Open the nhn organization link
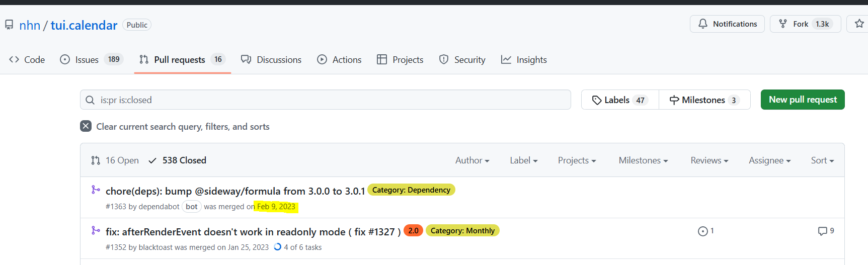Image resolution: width=868 pixels, height=265 pixels. [x=30, y=25]
